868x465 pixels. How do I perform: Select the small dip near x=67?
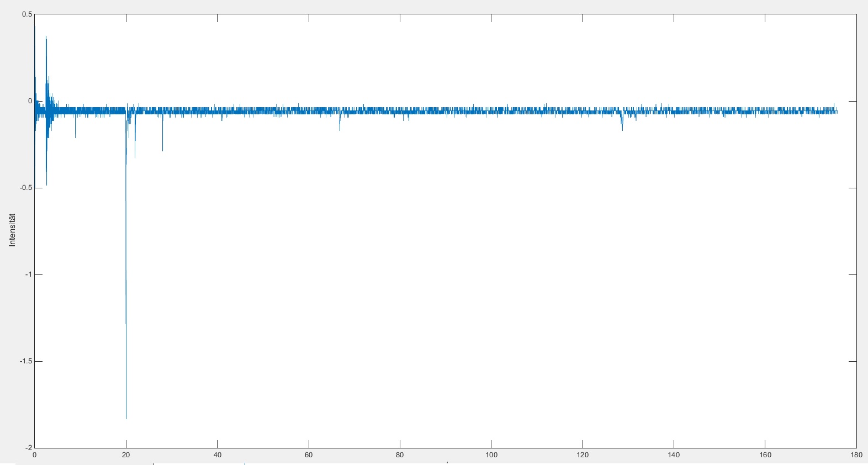click(340, 129)
